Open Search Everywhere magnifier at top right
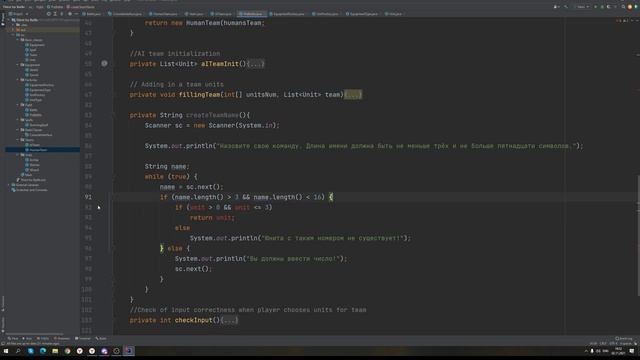Screen dimensions: 640x360 point(623,7)
